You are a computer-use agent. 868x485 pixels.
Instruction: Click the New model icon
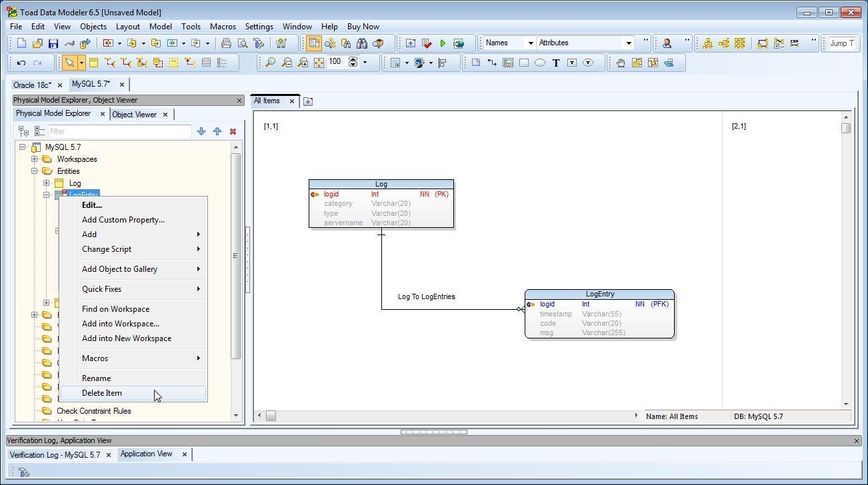(21, 43)
